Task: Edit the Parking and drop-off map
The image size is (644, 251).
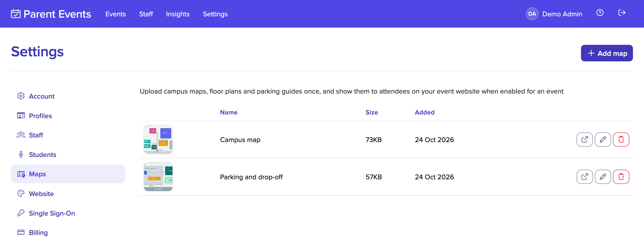Action: point(603,177)
